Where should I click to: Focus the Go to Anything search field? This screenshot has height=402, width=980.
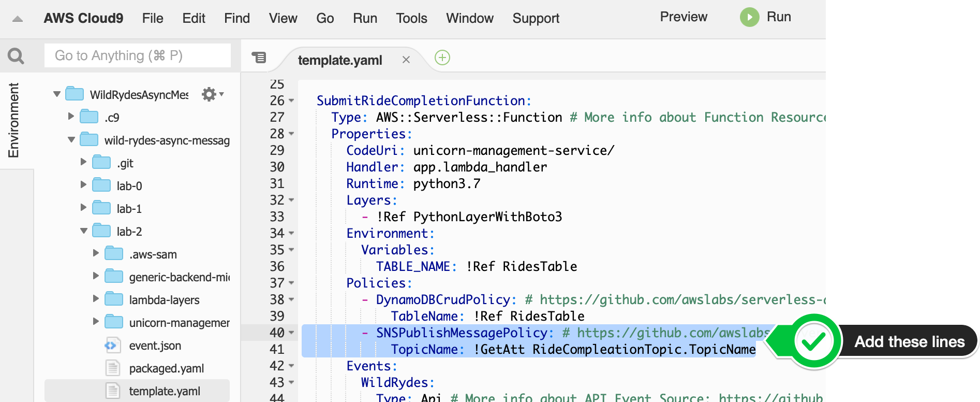(138, 55)
